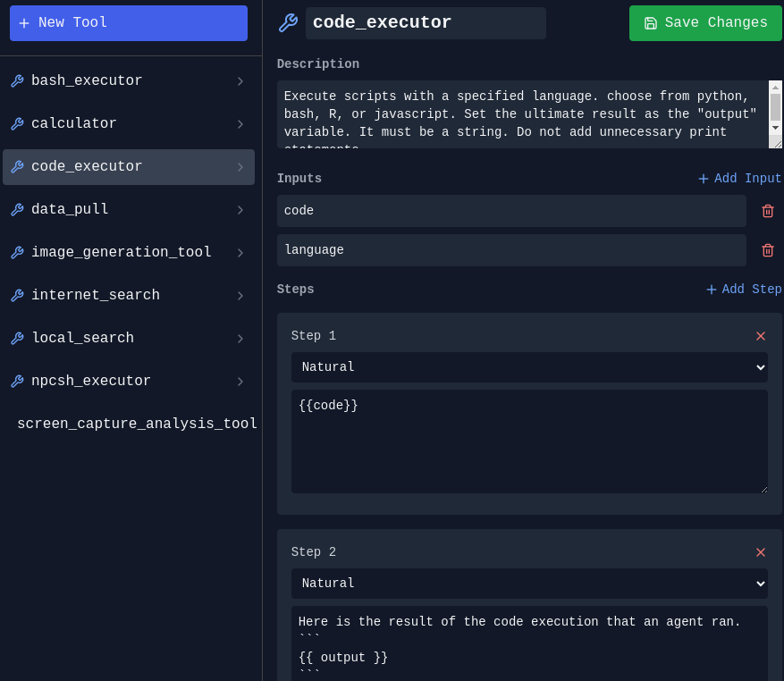Click the plus icon on New Tool button
This screenshot has height=681, width=784.
24,23
